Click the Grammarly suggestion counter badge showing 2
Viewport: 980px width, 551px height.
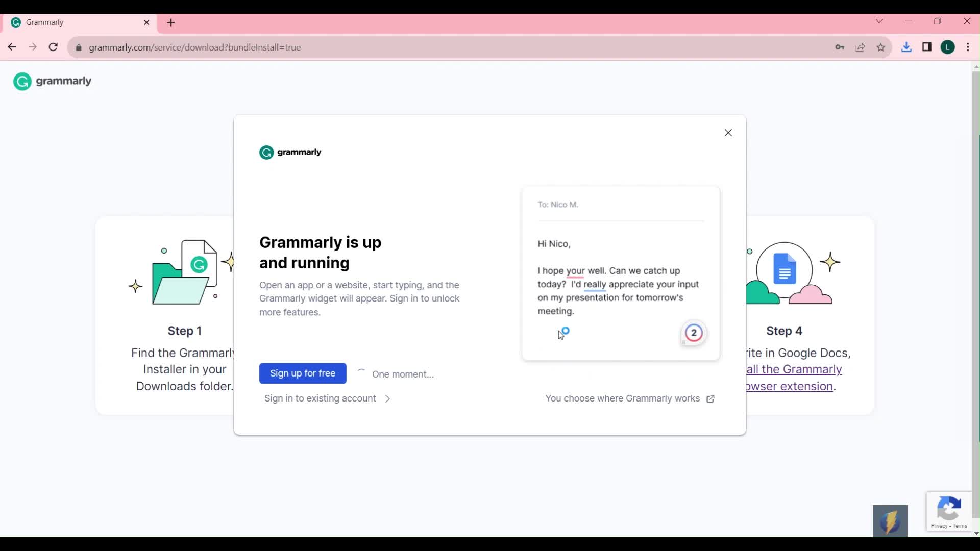coord(694,333)
